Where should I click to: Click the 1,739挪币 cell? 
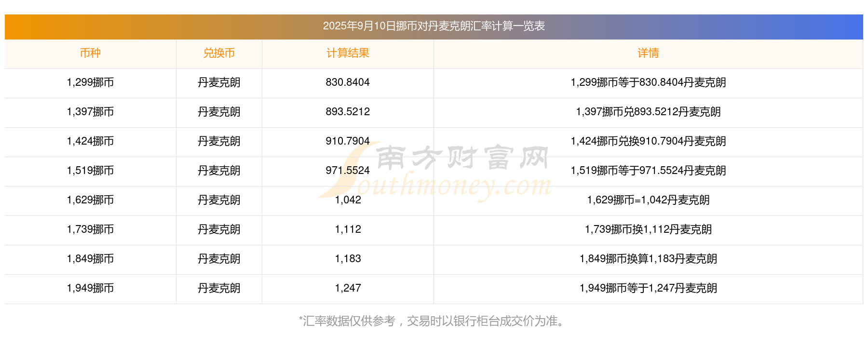point(90,229)
